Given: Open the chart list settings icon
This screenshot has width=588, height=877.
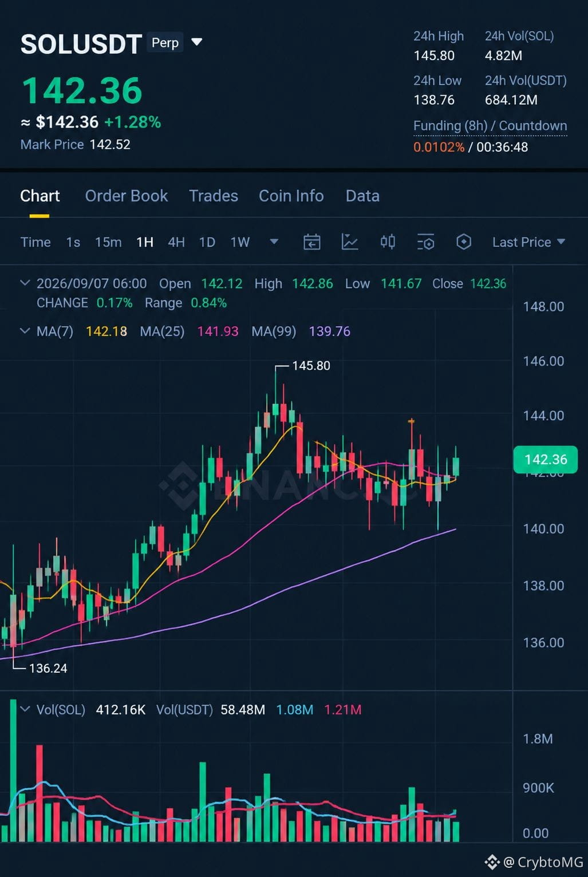Looking at the screenshot, I should click(x=425, y=242).
